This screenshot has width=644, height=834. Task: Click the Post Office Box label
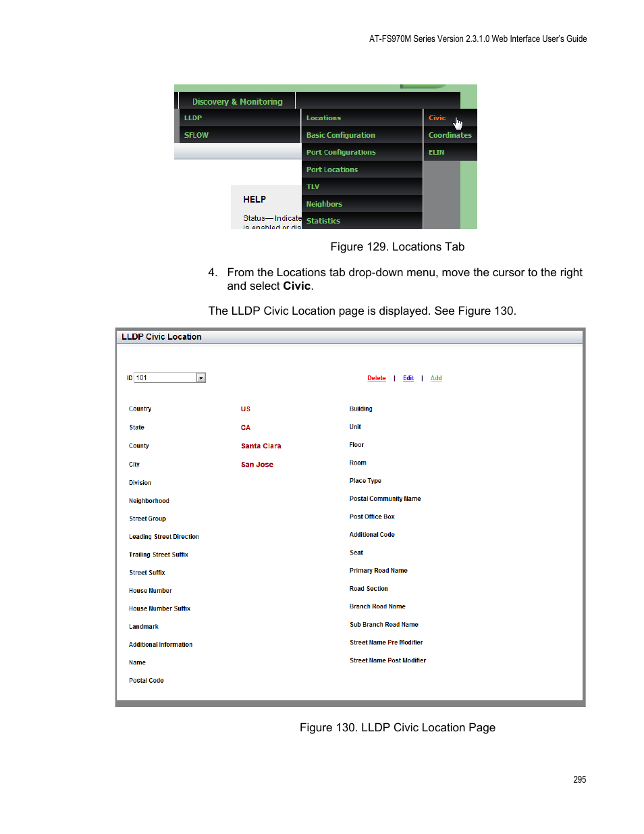[372, 517]
